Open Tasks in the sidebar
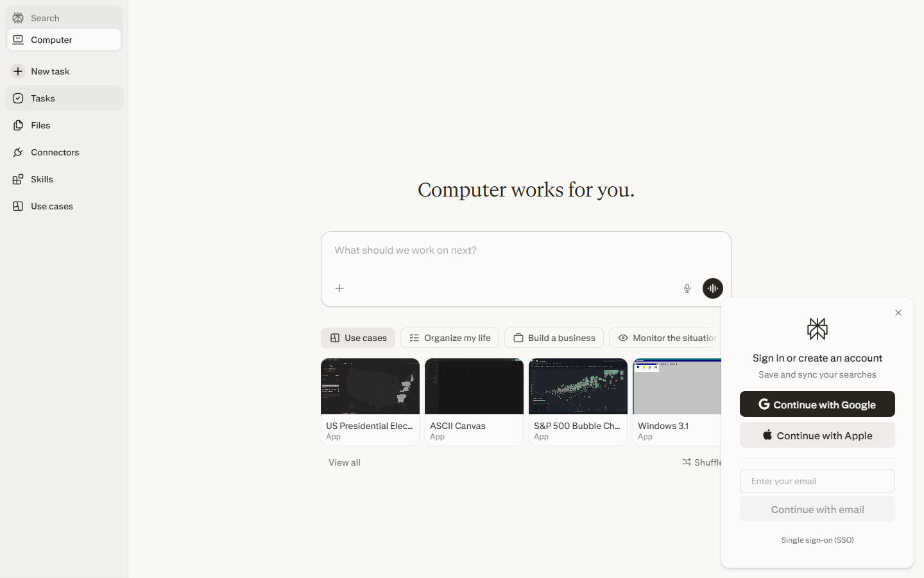Viewport: 924px width, 578px height. tap(64, 98)
